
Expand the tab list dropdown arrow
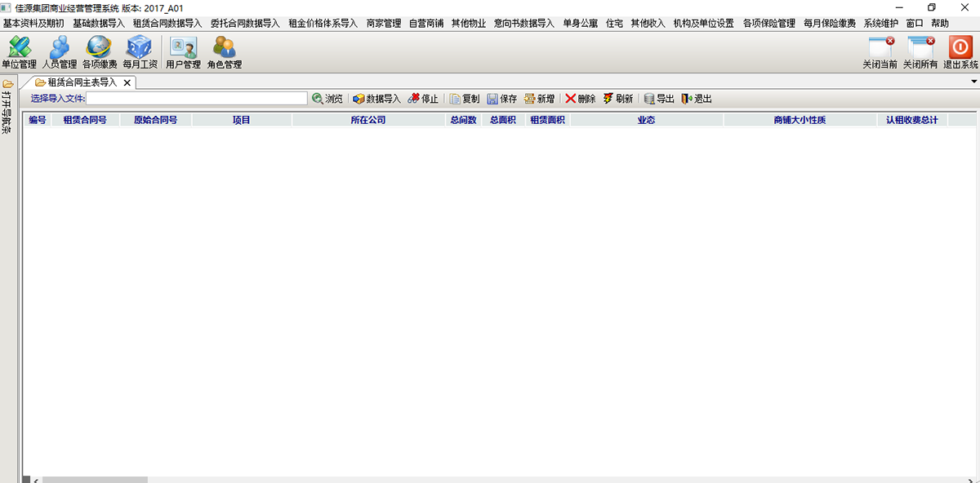(x=974, y=82)
